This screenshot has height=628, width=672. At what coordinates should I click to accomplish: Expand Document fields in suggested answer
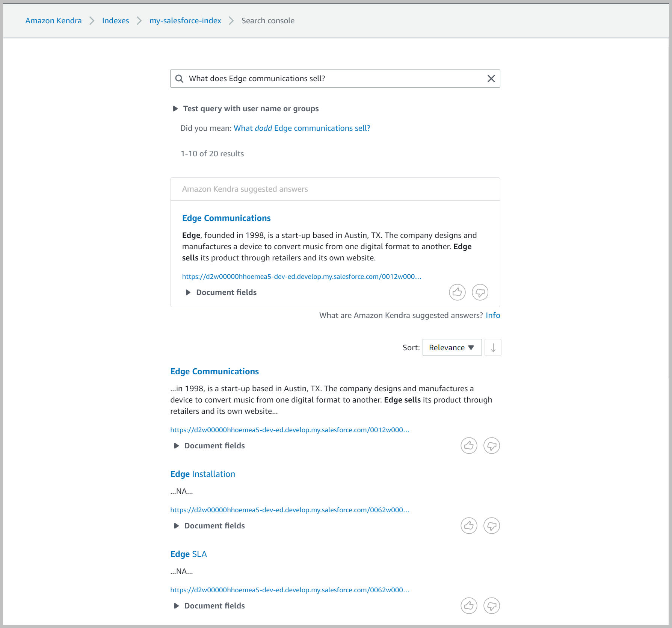(x=221, y=292)
